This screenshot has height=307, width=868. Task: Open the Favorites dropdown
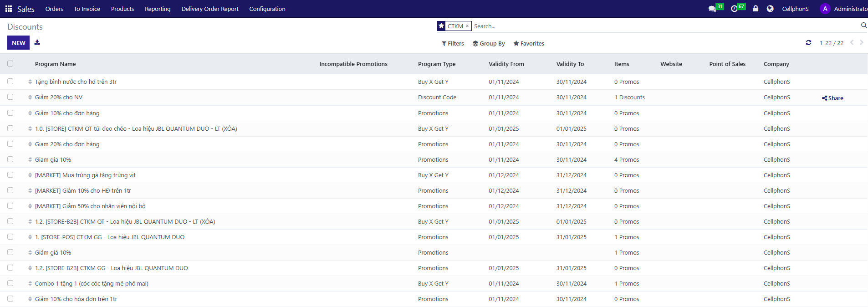click(x=529, y=44)
